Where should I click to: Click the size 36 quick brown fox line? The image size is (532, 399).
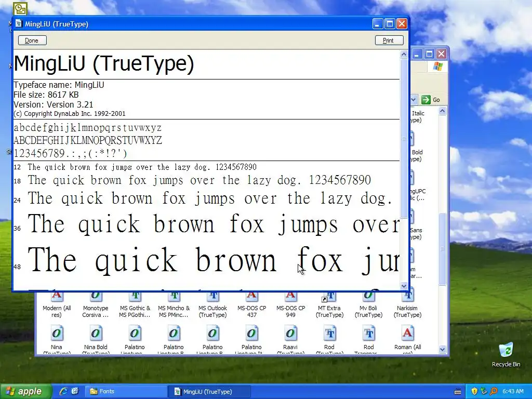point(214,224)
